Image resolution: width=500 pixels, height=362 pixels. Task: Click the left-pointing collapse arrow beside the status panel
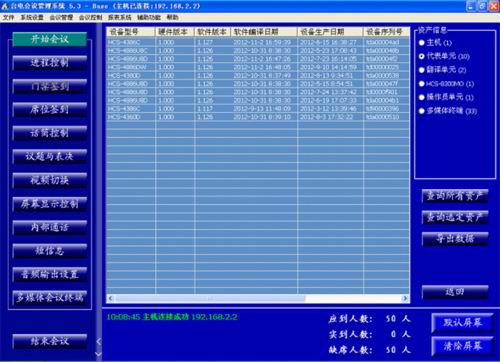(98, 341)
